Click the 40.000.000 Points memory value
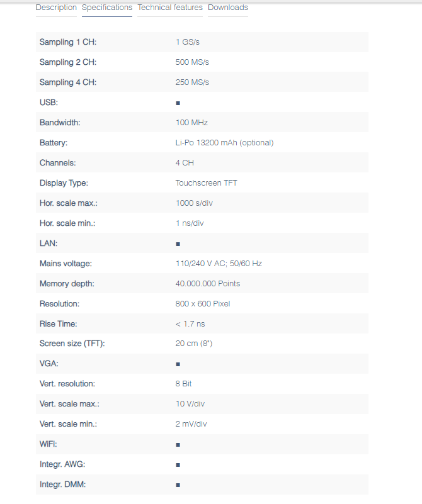This screenshot has height=504, width=422. click(208, 284)
